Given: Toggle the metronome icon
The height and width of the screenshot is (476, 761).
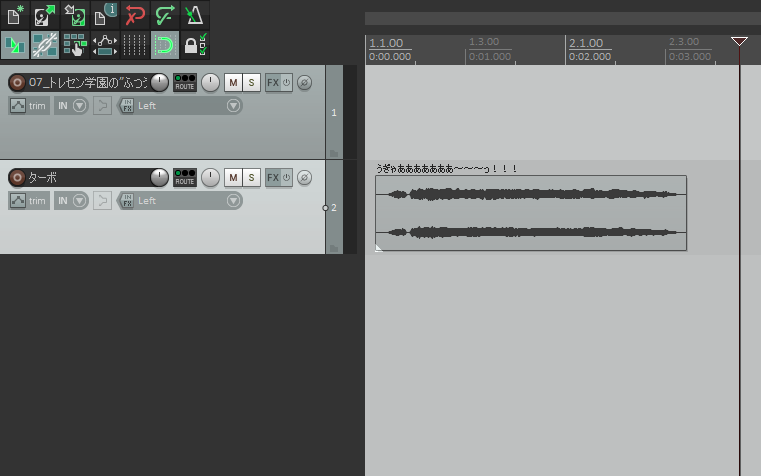Looking at the screenshot, I should tap(195, 15).
